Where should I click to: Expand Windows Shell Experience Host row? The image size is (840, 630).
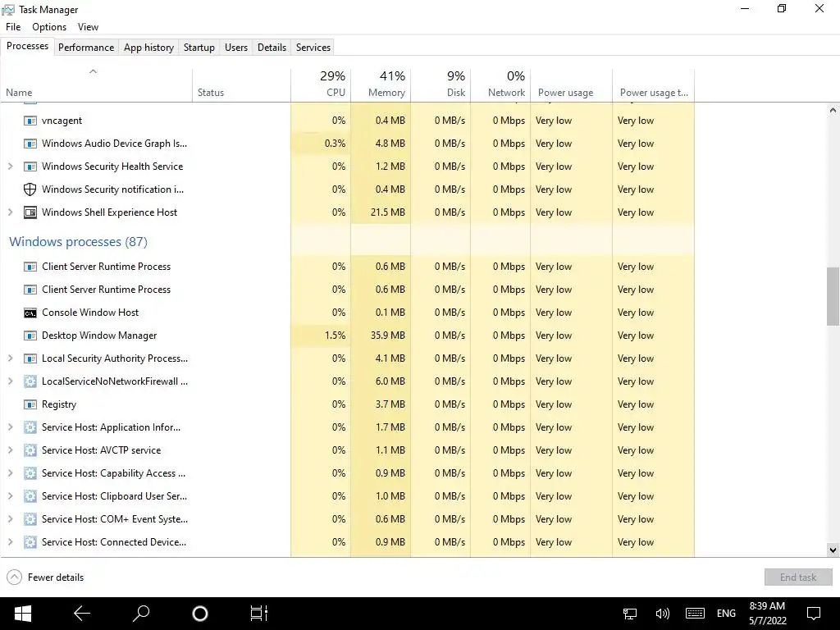click(10, 212)
